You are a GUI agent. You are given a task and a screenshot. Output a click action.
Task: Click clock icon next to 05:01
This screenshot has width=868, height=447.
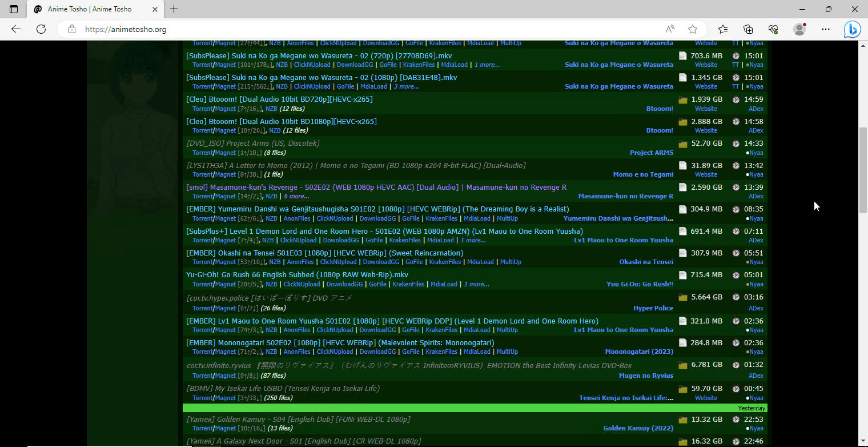tap(736, 276)
